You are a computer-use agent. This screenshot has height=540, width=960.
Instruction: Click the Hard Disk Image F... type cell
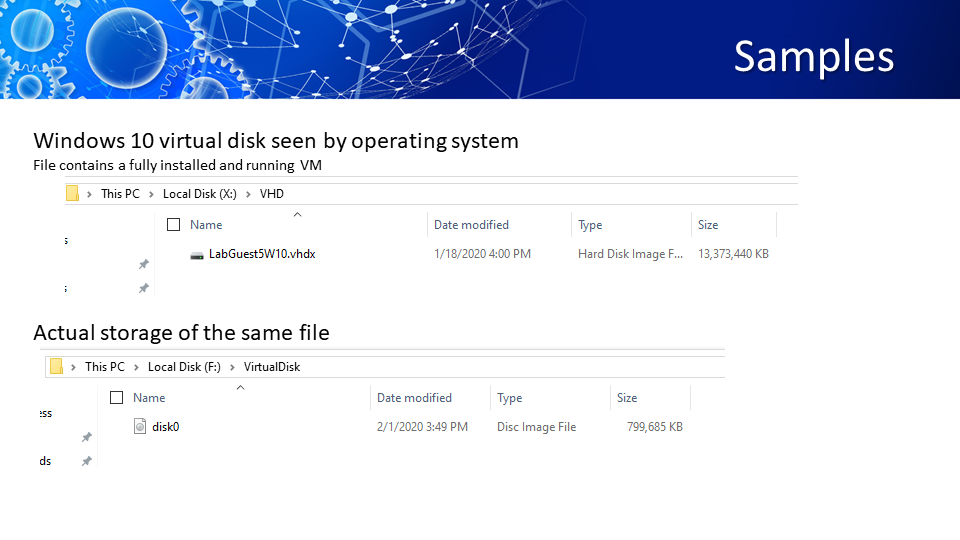pos(630,253)
